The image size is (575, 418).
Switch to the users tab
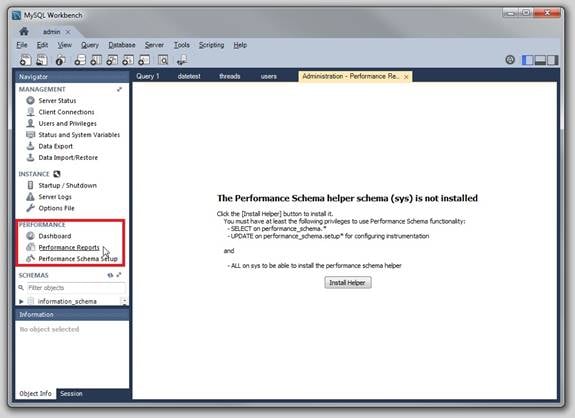(268, 76)
